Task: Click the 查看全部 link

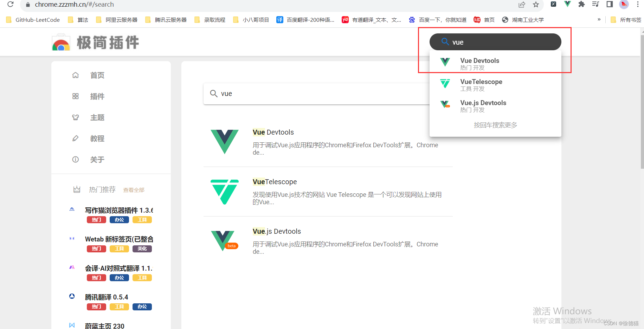Action: [134, 189]
